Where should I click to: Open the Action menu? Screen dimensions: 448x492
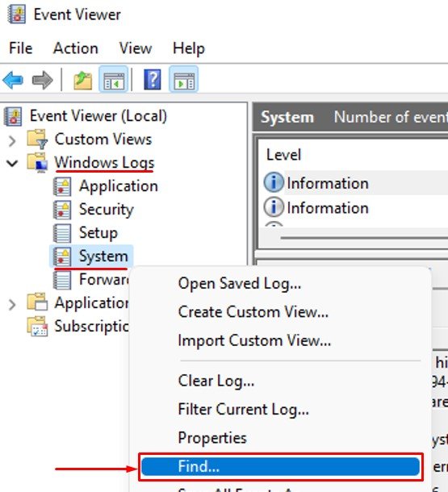[76, 48]
